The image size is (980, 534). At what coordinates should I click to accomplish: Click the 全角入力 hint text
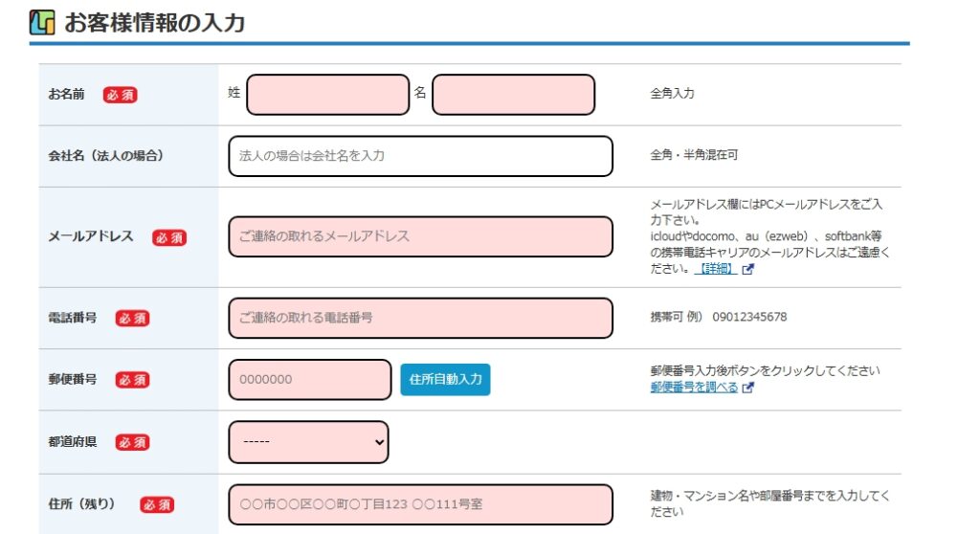click(x=672, y=93)
